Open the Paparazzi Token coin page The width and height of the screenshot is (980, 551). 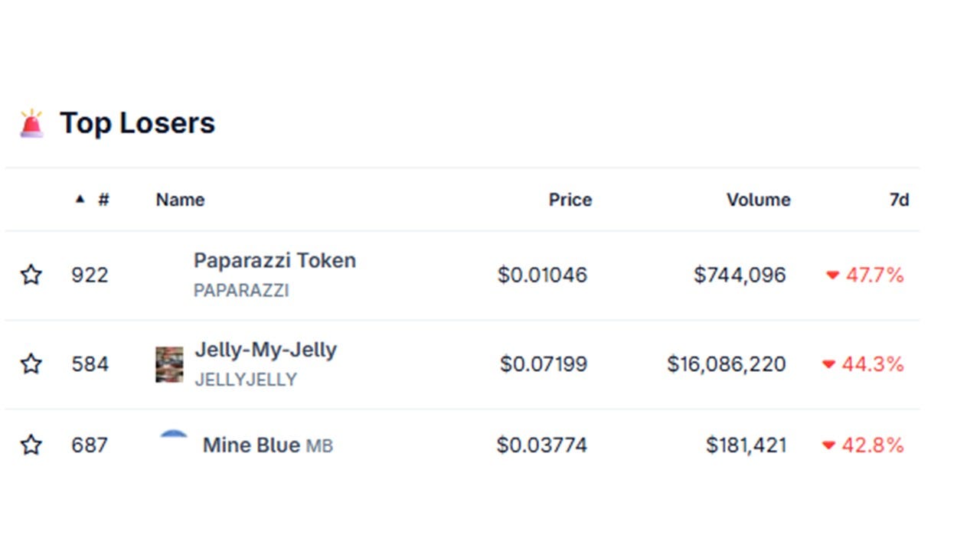[275, 260]
